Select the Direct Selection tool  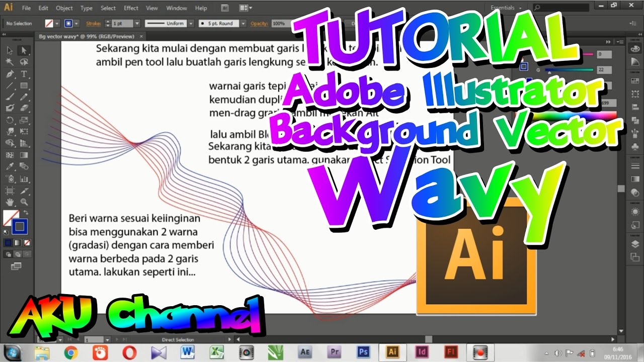pyautogui.click(x=24, y=50)
